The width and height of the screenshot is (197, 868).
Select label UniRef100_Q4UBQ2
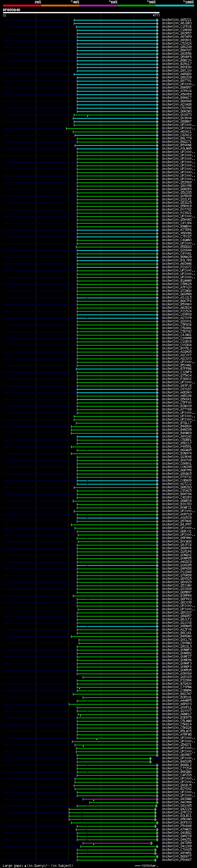pyautogui.click(x=176, y=833)
